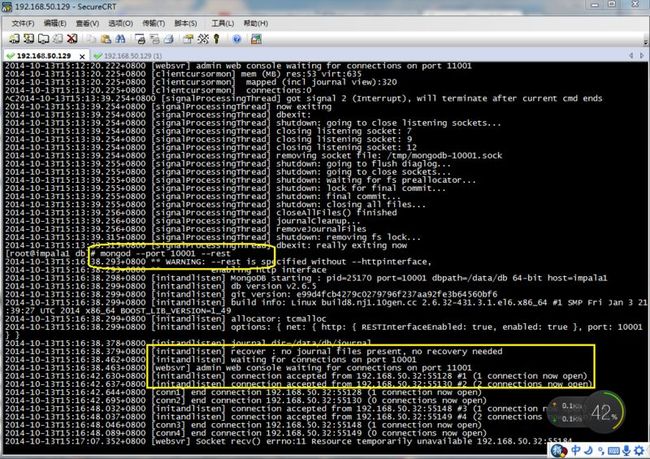Click the blue Help question icon
Viewport: 650px width, 459px height.
pos(237,39)
